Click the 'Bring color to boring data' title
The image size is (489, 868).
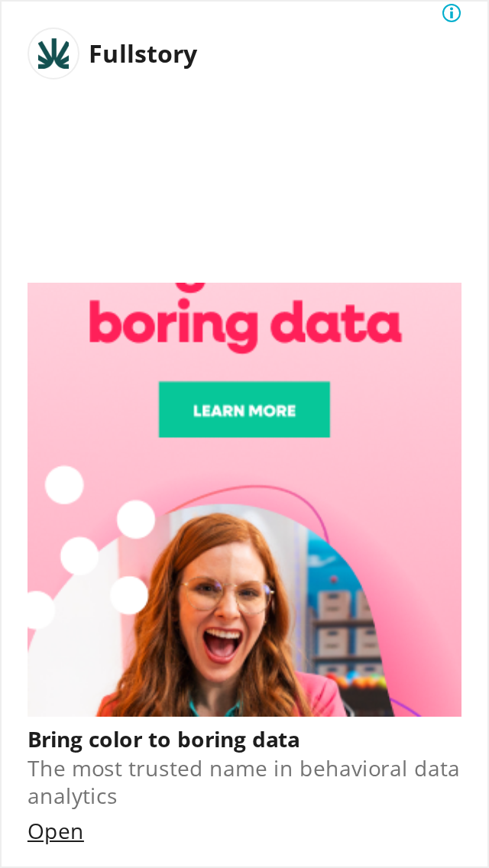pyautogui.click(x=164, y=740)
